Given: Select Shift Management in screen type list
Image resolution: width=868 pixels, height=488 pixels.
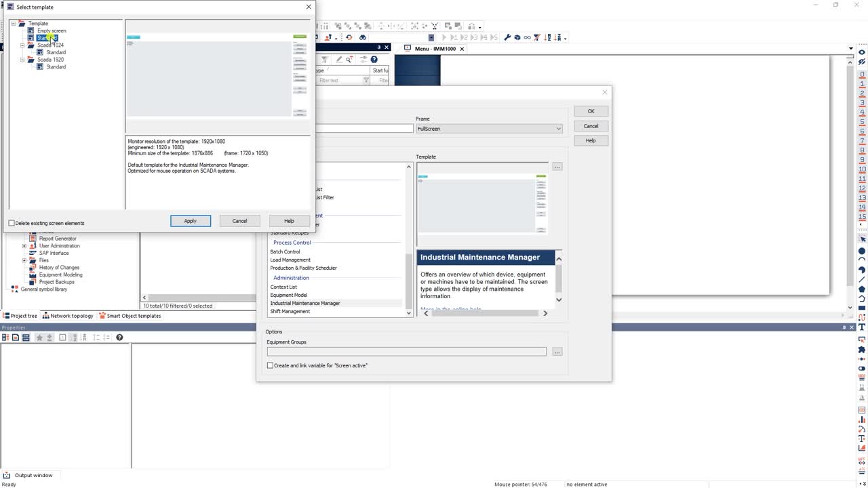Looking at the screenshot, I should [x=290, y=311].
